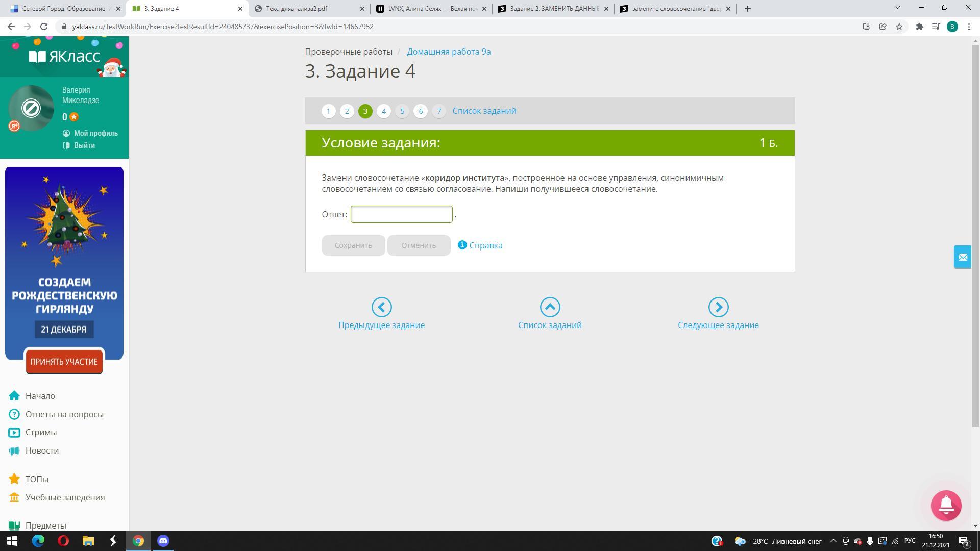Click the task list up-arrow icon

(550, 307)
